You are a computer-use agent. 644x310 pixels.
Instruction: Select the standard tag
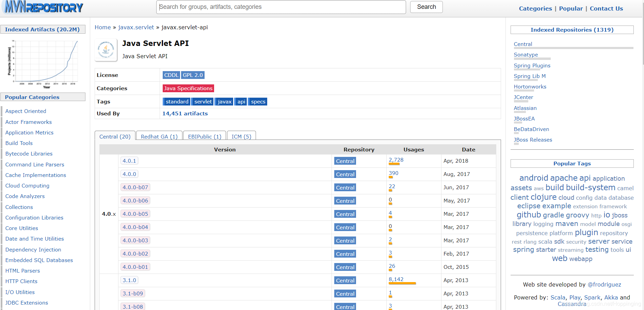coord(177,101)
